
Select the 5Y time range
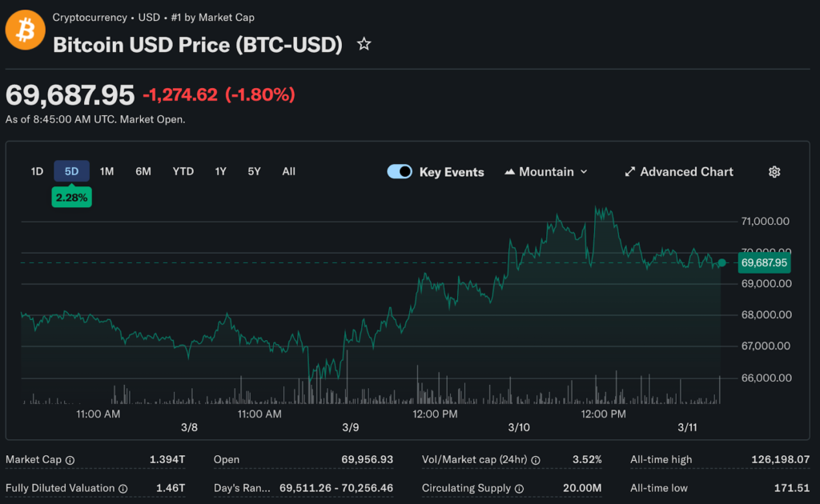(x=254, y=171)
